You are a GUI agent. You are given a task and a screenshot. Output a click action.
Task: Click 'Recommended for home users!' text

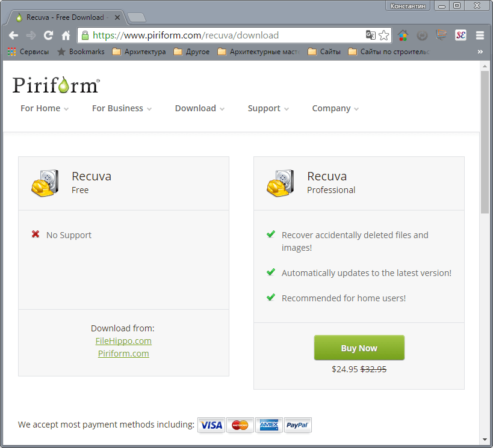(344, 298)
